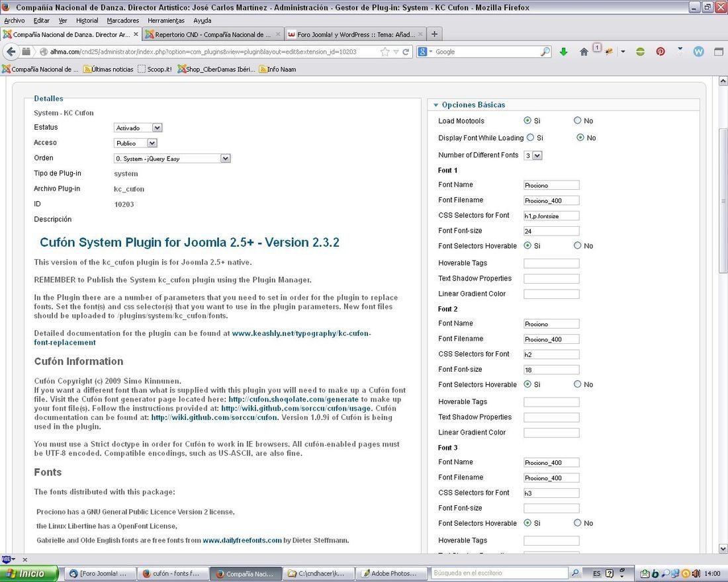Click the window-panel icon at toolbar end
Image resolution: width=728 pixels, height=582 pixels.
(718, 52)
